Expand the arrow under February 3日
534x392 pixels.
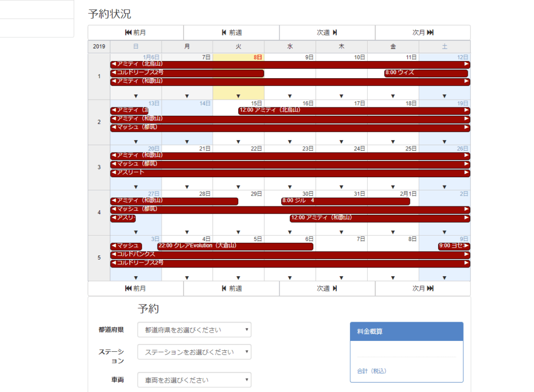(136, 278)
